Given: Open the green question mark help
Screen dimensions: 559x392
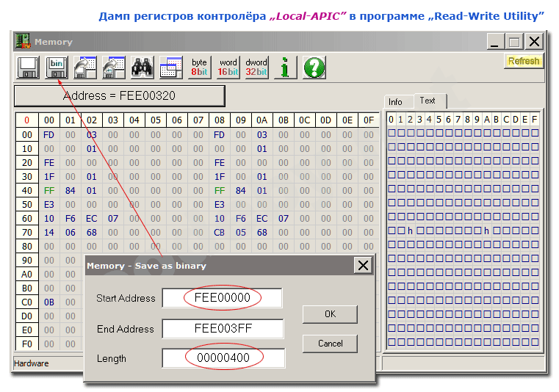Looking at the screenshot, I should click(x=314, y=67).
